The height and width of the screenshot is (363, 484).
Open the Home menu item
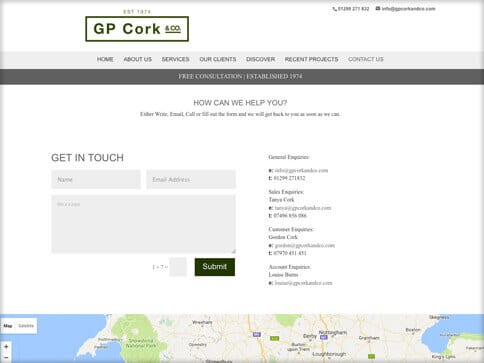coord(105,59)
